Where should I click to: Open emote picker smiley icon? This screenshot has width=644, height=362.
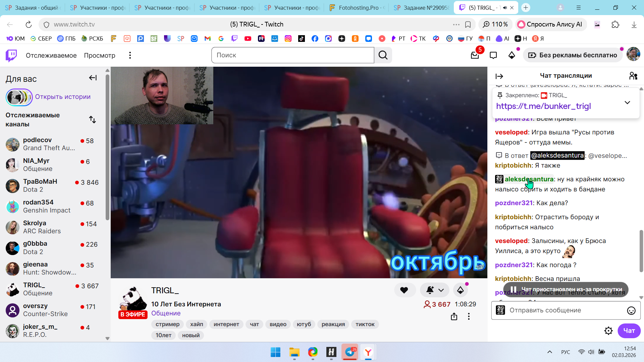(631, 310)
